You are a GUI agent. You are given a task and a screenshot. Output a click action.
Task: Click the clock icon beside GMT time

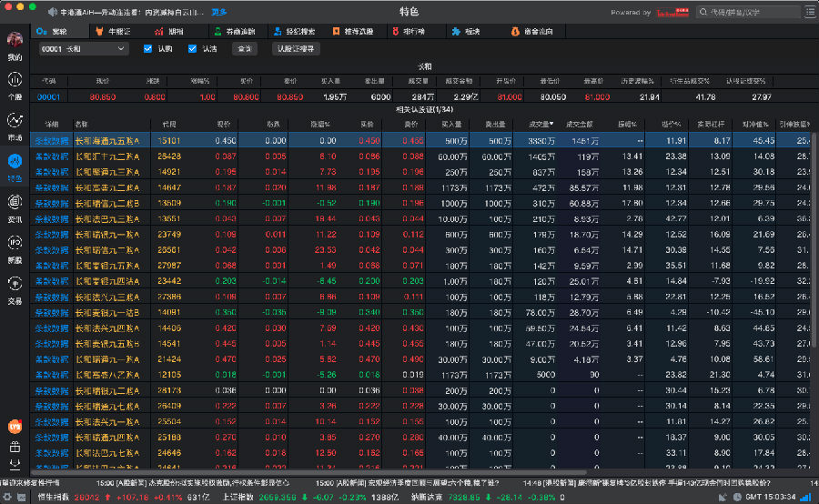(x=737, y=498)
